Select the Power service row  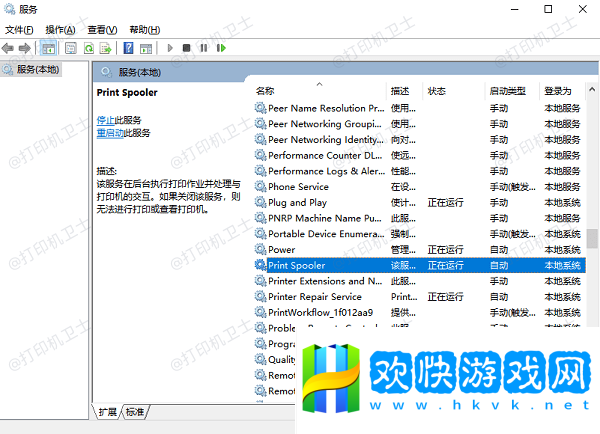tap(420, 250)
